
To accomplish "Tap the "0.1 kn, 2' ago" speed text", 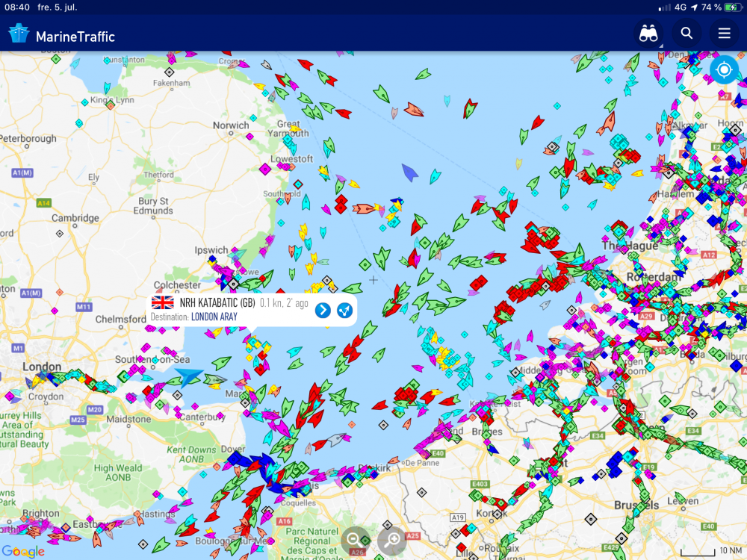I will pos(284,303).
